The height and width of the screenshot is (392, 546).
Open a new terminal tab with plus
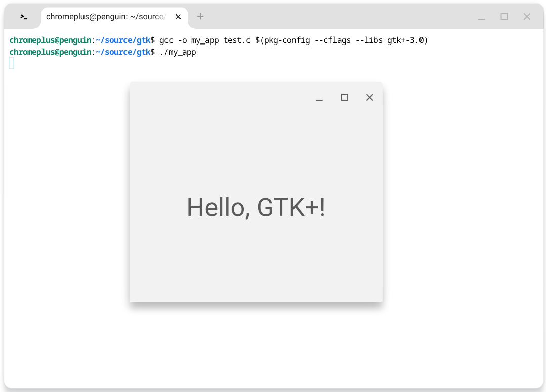[200, 17]
